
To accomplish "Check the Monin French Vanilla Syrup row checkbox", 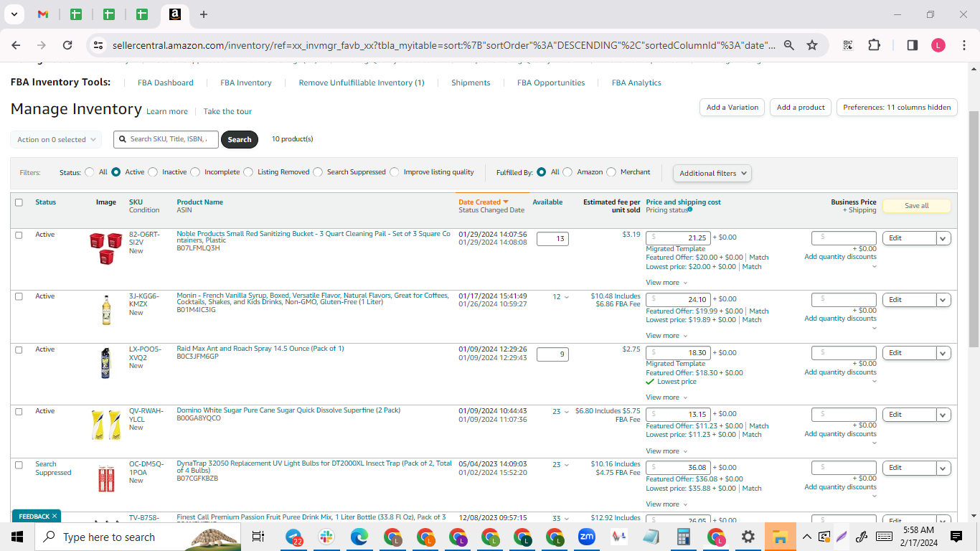I will pos(19,296).
